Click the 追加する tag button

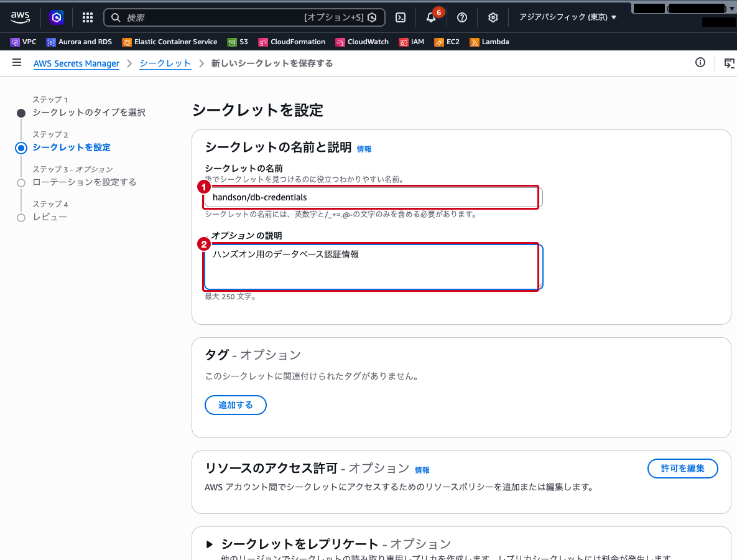(236, 405)
